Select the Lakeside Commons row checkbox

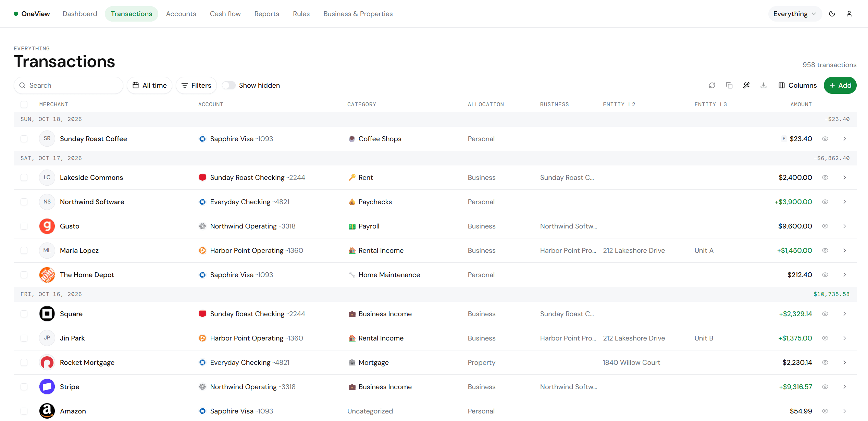click(24, 177)
